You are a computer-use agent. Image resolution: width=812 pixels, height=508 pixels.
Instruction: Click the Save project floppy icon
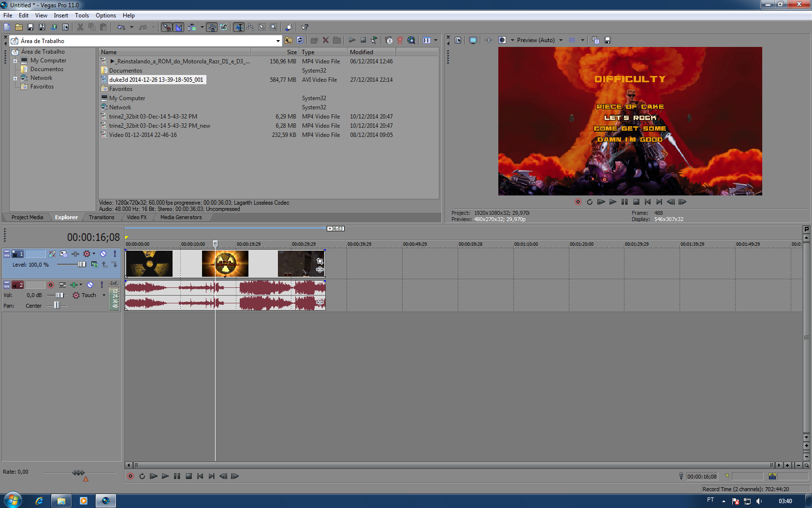click(30, 27)
